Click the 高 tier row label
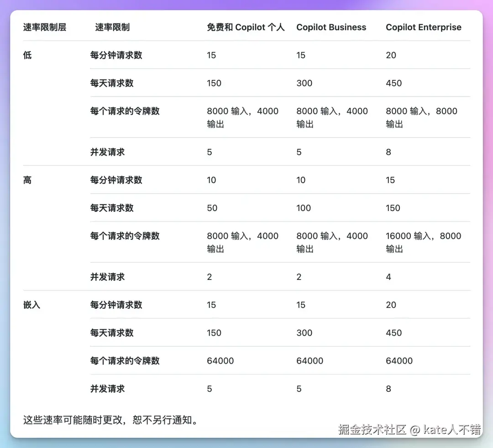493x448 pixels. click(x=26, y=180)
